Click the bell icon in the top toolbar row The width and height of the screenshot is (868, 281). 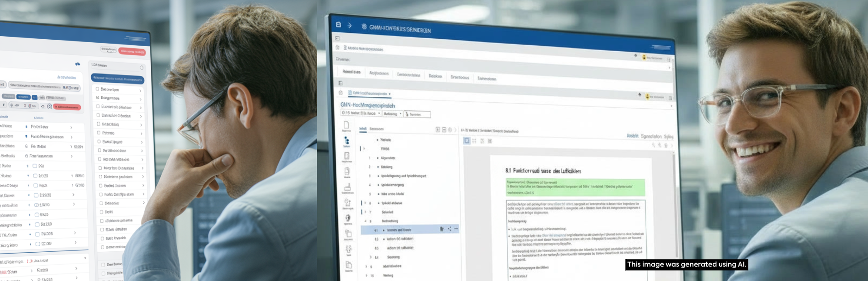point(635,56)
